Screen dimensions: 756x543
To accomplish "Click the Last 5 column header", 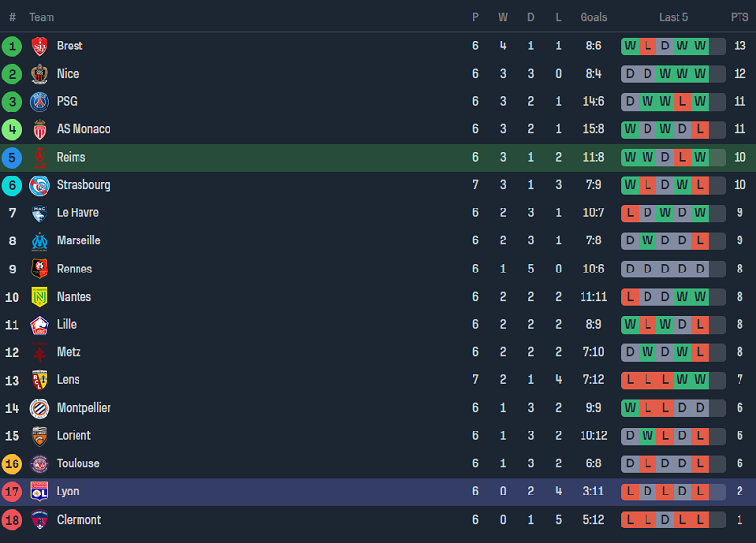I will pos(674,17).
